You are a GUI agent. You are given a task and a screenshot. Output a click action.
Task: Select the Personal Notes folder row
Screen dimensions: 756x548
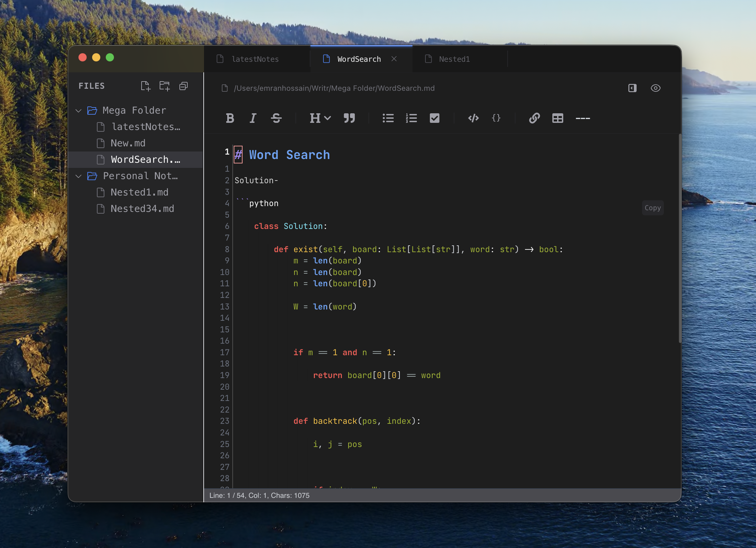coord(136,176)
